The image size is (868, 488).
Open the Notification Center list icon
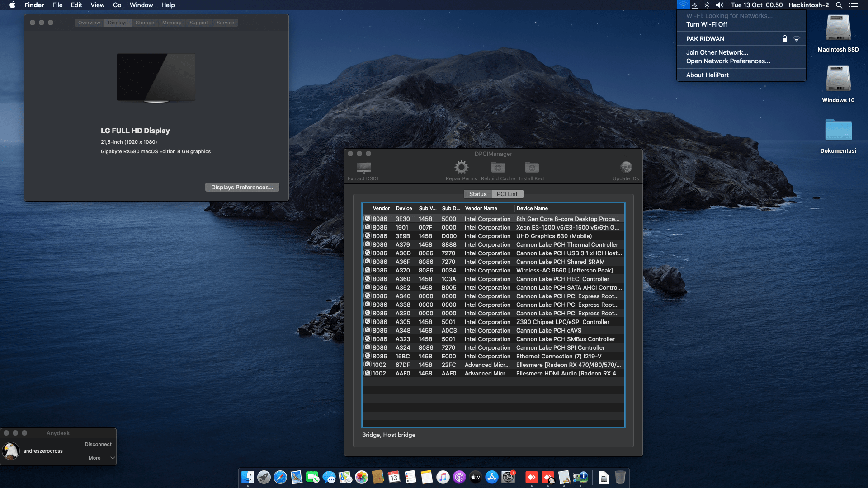[x=853, y=5]
